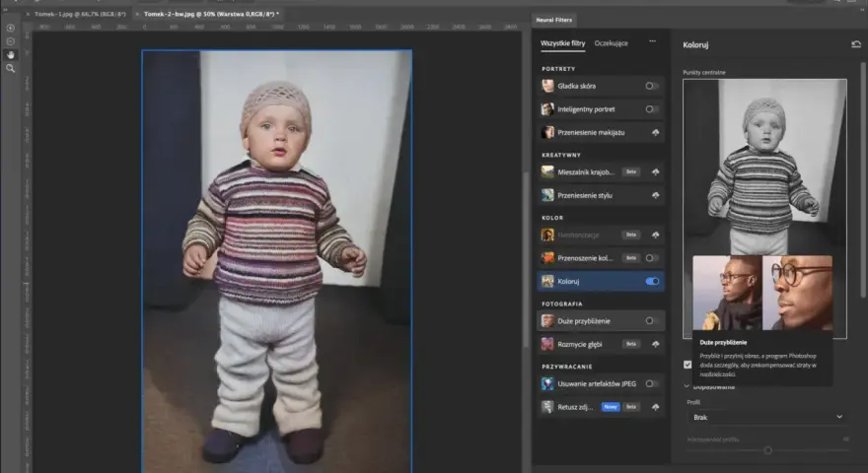Select the Koloruj filter row
The width and height of the screenshot is (868, 473).
tap(601, 281)
